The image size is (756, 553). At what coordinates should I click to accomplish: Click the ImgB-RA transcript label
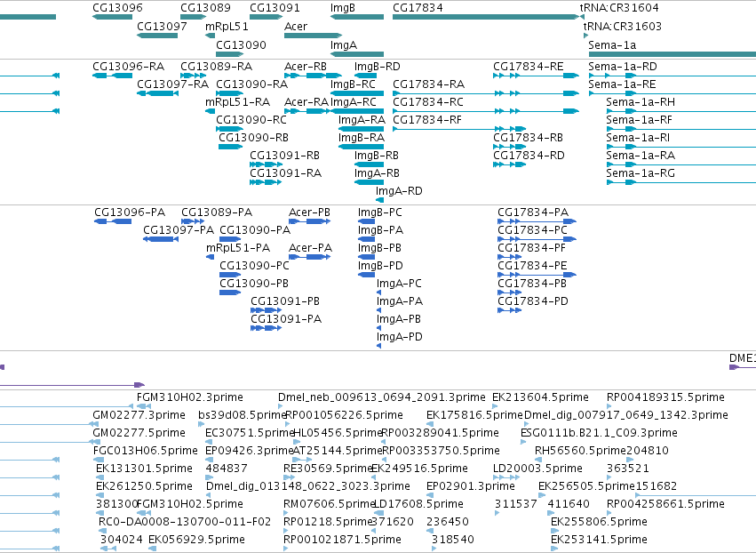362,138
